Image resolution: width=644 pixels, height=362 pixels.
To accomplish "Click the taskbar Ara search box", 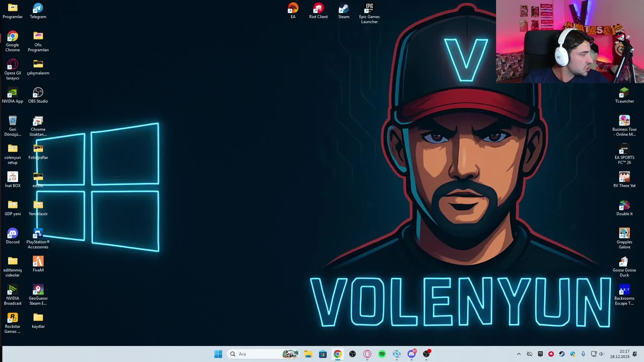I will (x=263, y=354).
